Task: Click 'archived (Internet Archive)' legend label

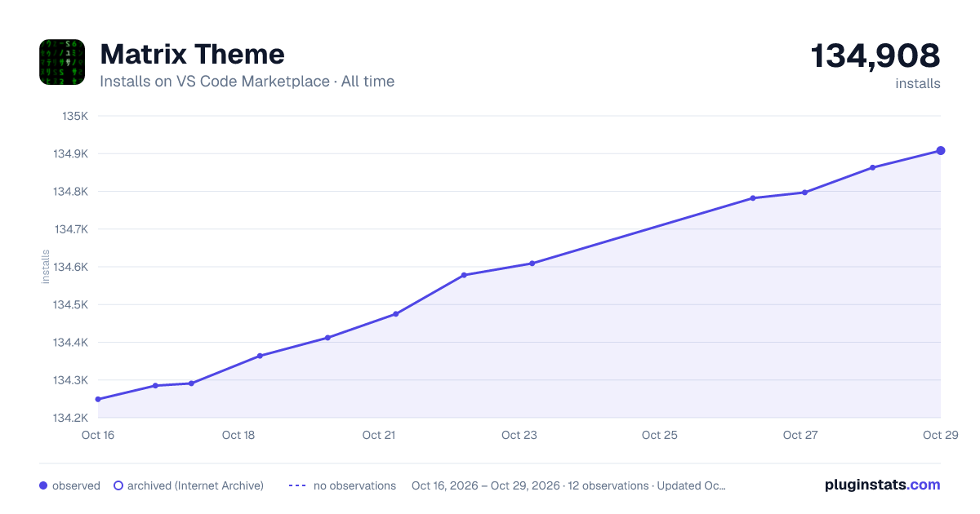Action: tap(195, 485)
